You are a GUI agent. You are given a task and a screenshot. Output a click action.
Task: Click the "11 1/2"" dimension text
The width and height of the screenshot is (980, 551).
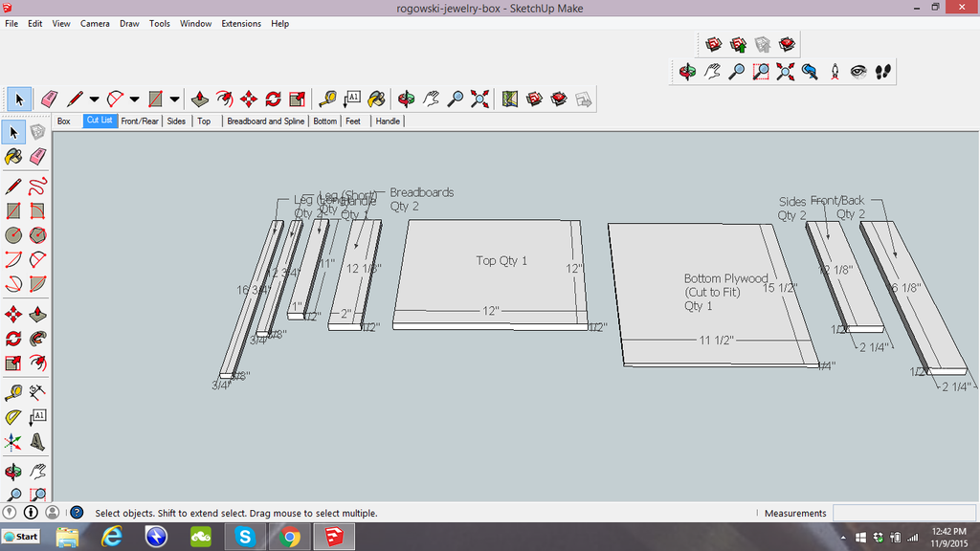[716, 341]
